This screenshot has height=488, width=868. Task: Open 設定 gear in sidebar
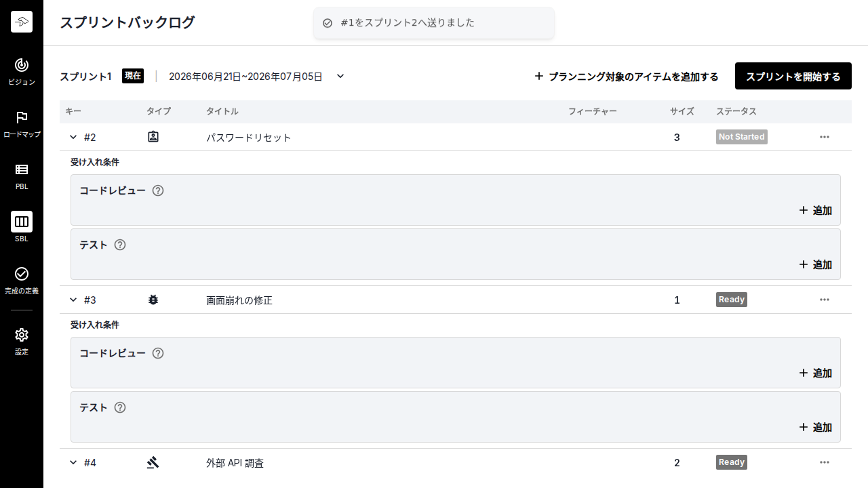(22, 341)
